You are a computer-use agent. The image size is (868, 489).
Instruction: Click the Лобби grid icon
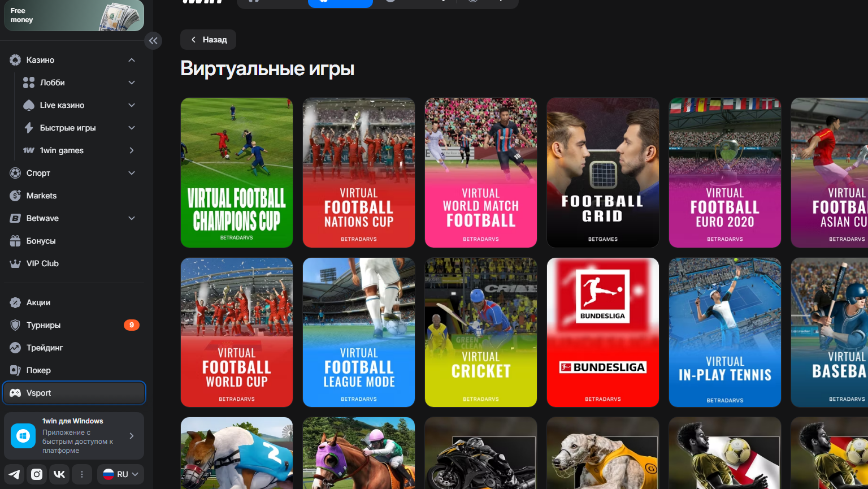(x=29, y=83)
